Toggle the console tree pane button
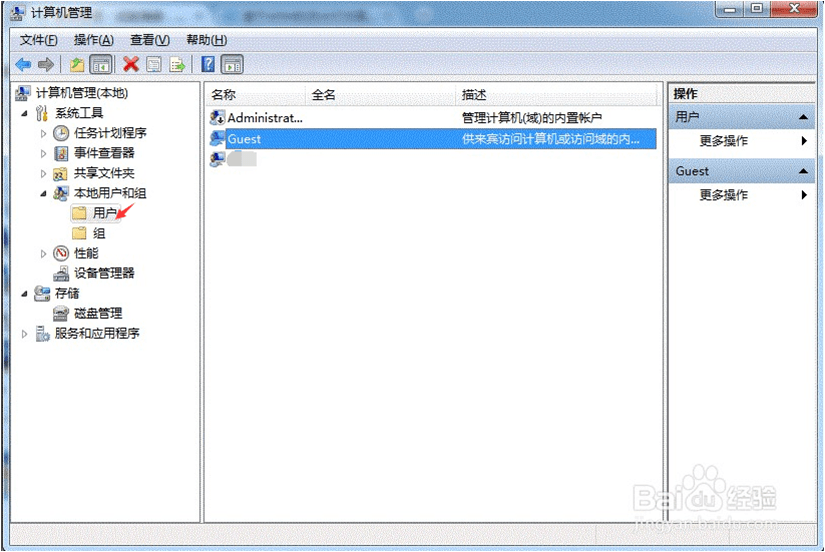The height and width of the screenshot is (552, 825). 101,64
